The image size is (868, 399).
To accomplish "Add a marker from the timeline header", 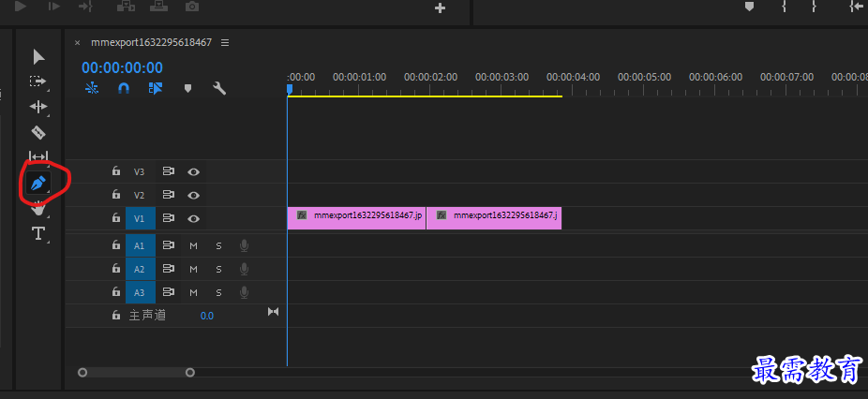I will pos(187,89).
